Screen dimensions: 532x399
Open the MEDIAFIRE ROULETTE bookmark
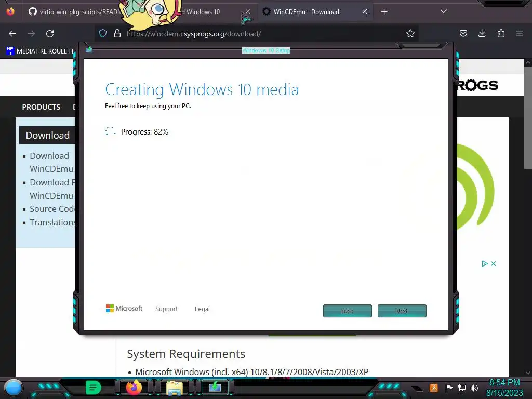pyautogui.click(x=40, y=51)
